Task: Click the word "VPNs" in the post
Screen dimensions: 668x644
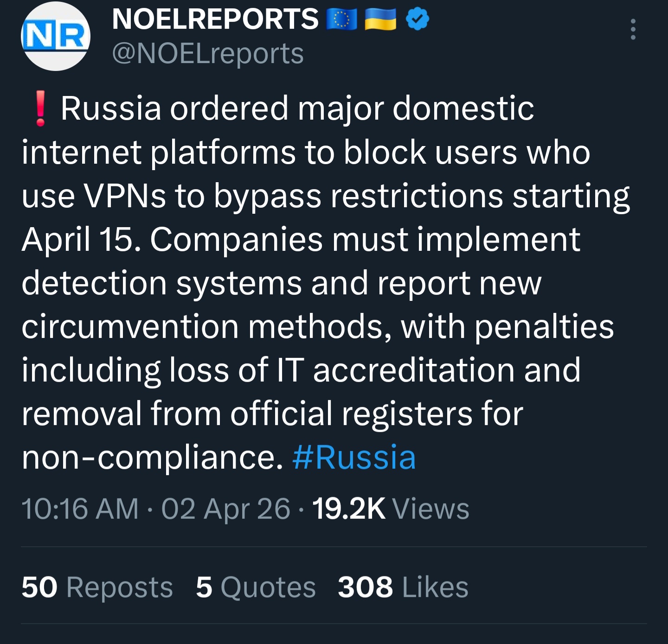Action: click(125, 196)
